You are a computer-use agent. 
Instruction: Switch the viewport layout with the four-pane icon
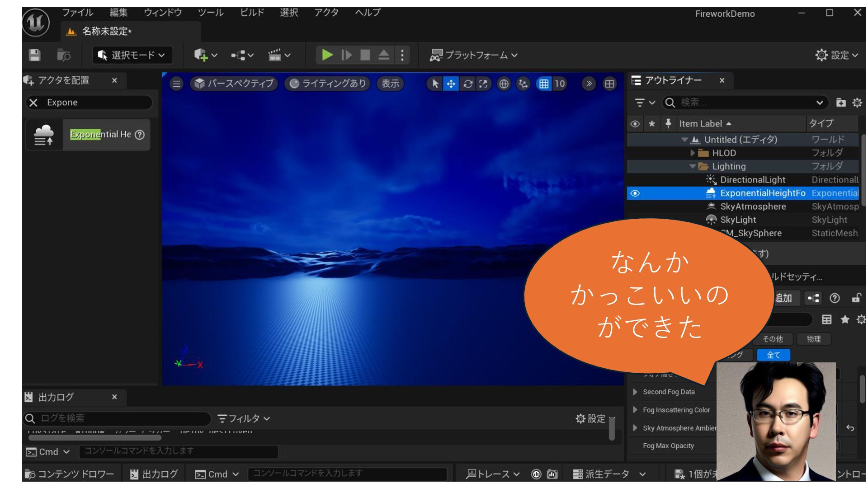pos(609,84)
